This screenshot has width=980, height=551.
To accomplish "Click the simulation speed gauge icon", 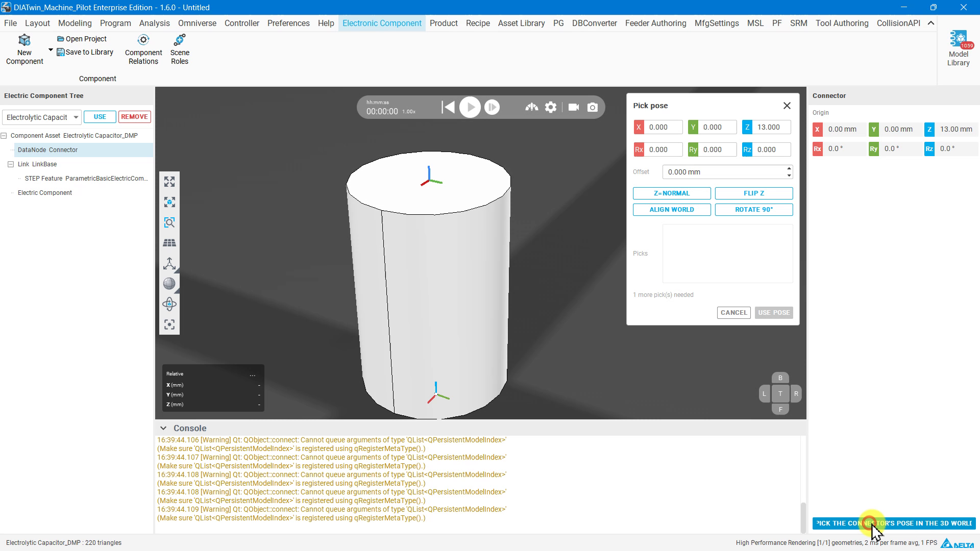I will [x=532, y=107].
